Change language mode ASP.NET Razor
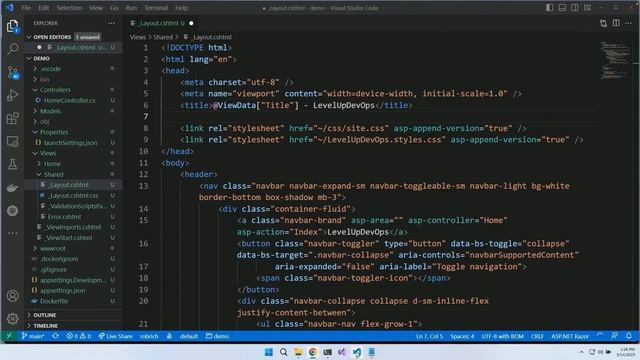The height and width of the screenshot is (360, 640). [x=570, y=336]
